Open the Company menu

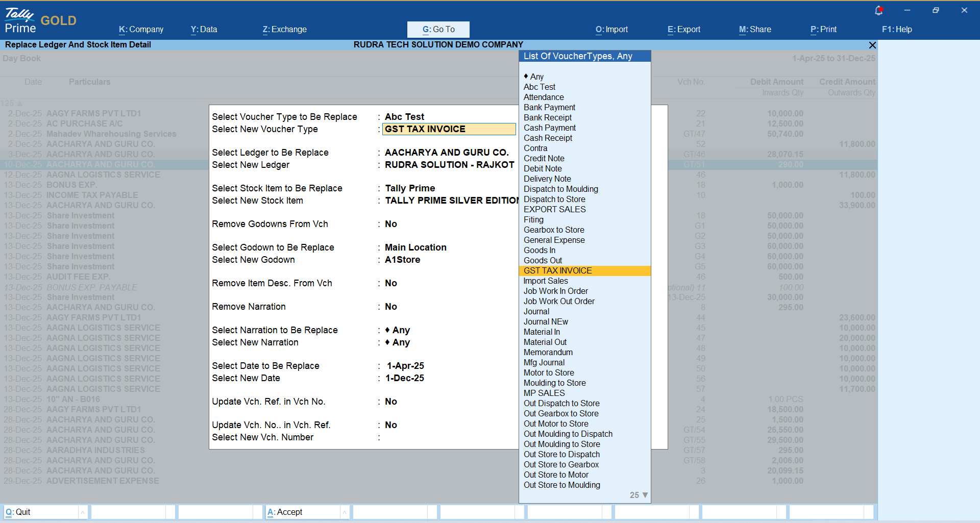[x=141, y=30]
